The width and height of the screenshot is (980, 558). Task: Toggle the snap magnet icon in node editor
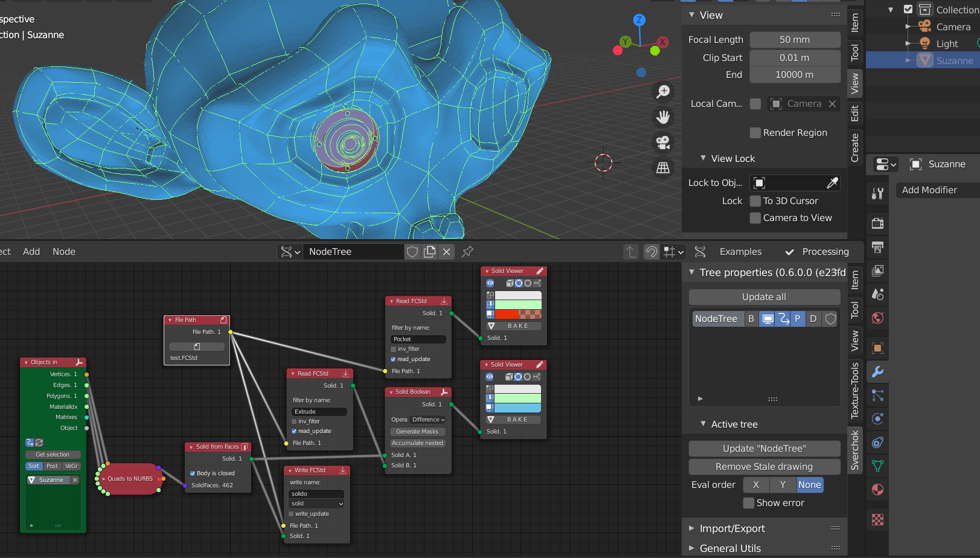(x=652, y=252)
